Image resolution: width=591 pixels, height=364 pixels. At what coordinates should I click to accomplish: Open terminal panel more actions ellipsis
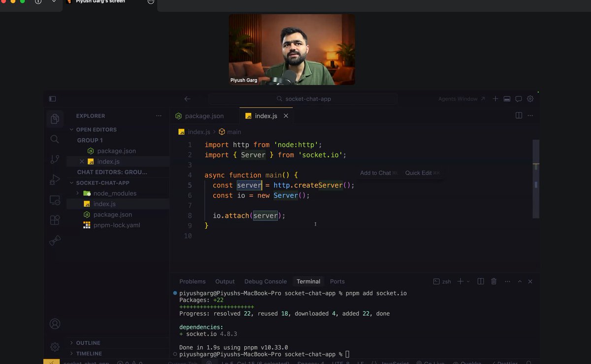tap(507, 281)
